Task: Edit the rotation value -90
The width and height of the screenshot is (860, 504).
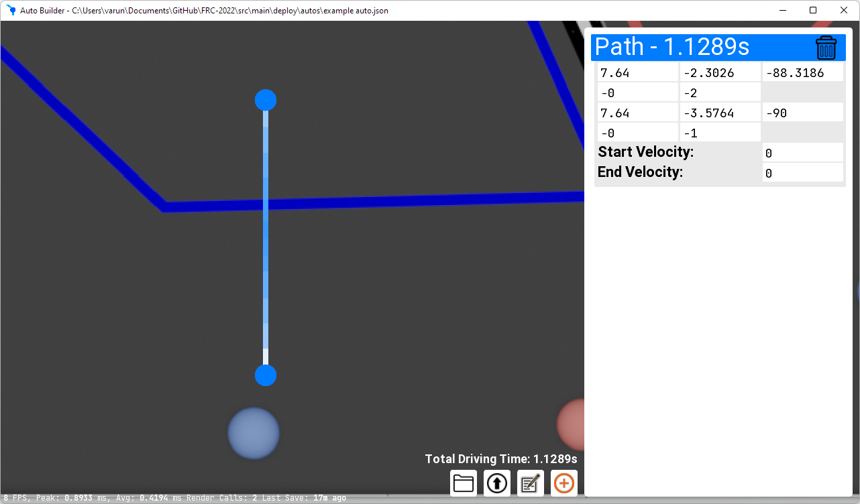Action: pos(803,113)
